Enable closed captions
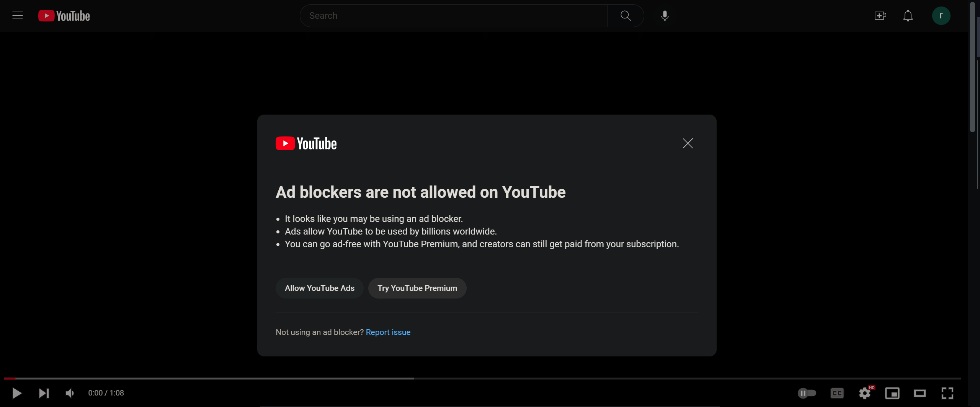 [x=837, y=393]
